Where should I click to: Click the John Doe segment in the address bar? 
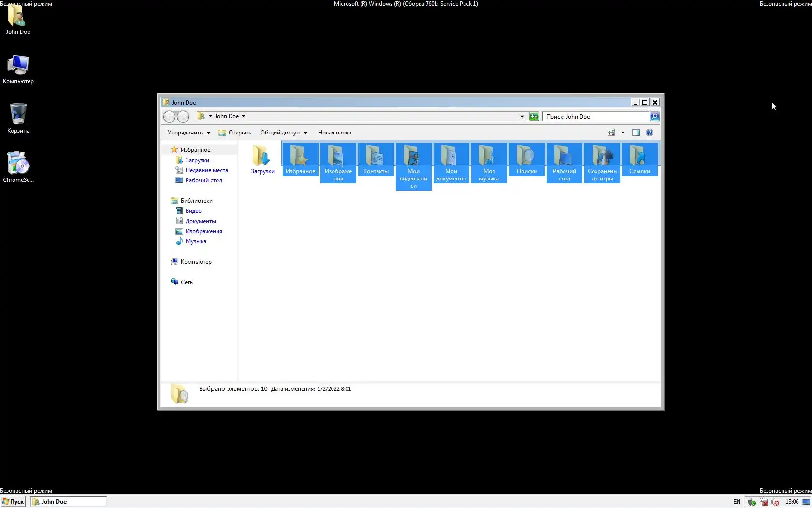point(227,116)
